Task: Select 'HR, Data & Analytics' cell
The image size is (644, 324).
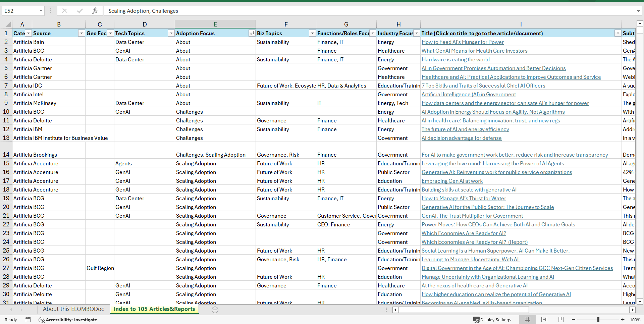Action: tap(346, 86)
